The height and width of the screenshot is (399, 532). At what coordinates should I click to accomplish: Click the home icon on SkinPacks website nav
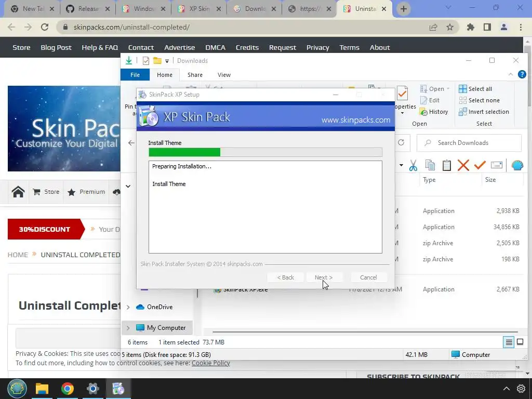click(x=18, y=192)
